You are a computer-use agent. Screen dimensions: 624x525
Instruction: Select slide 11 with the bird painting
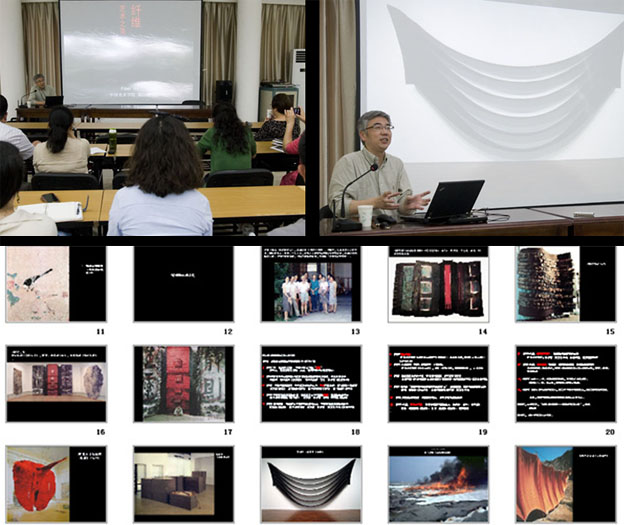click(x=55, y=284)
